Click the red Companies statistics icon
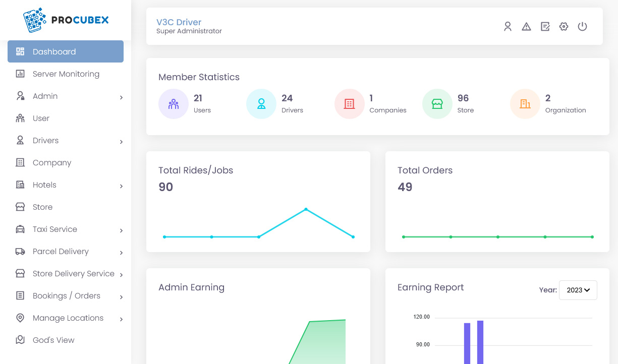 point(349,104)
